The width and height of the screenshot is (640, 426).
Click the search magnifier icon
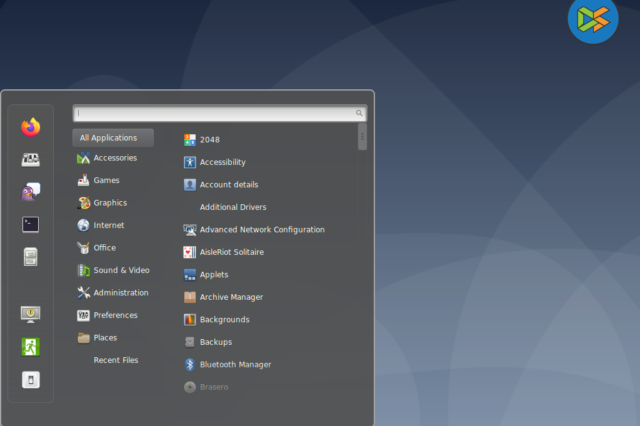(x=359, y=114)
